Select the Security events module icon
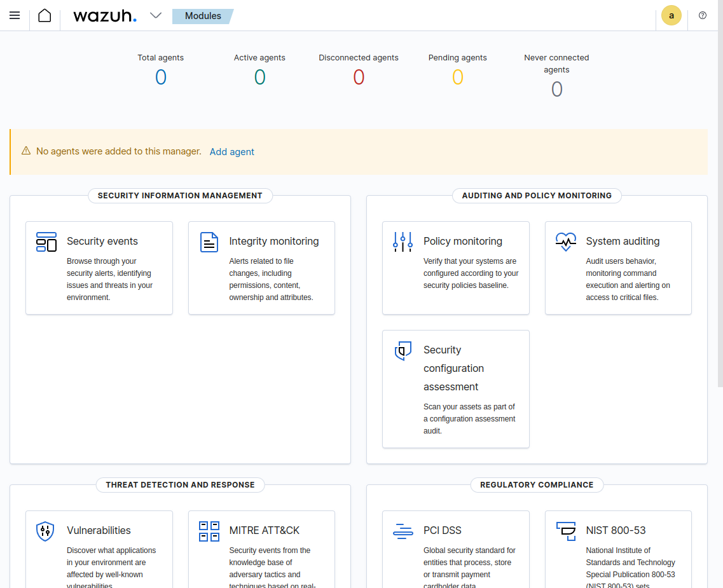This screenshot has height=588, width=723. [x=46, y=242]
